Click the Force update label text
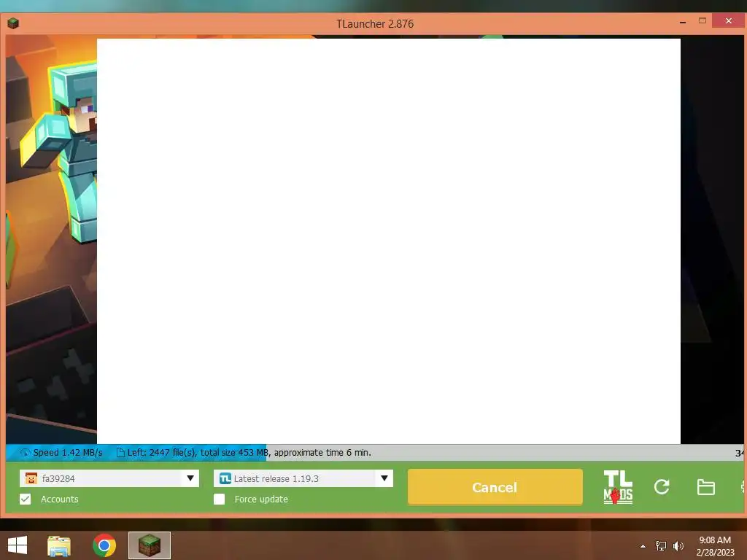 [261, 499]
